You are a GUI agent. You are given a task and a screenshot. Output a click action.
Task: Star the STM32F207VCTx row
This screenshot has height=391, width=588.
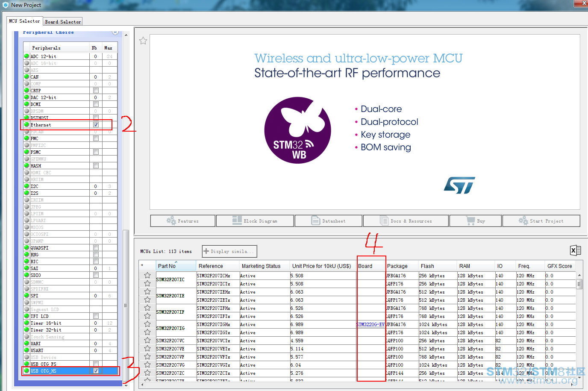(147, 341)
